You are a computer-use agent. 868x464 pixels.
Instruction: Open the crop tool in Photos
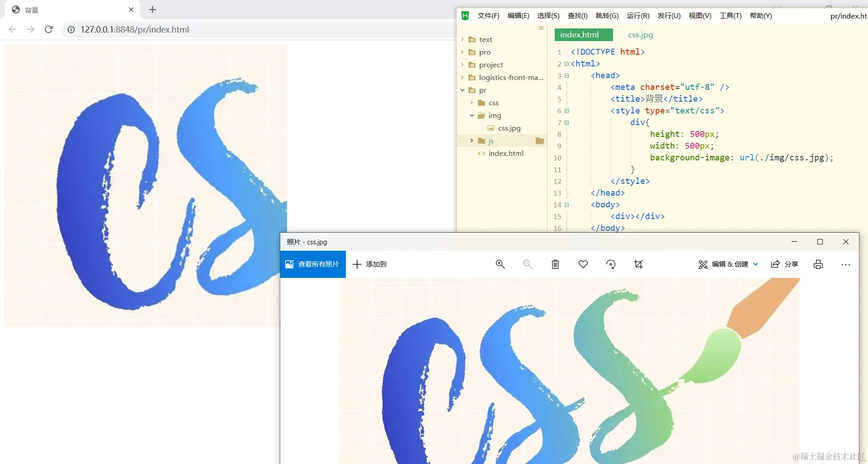coord(638,264)
